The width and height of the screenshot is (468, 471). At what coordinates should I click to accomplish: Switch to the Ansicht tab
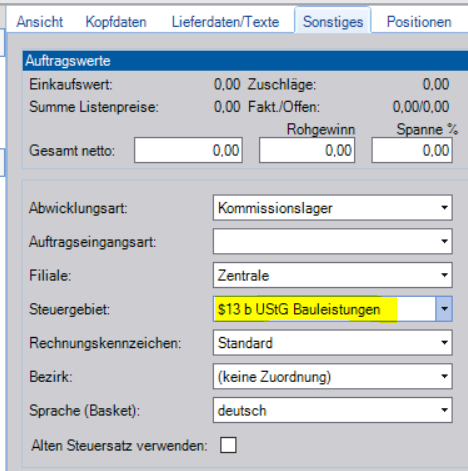[40, 22]
